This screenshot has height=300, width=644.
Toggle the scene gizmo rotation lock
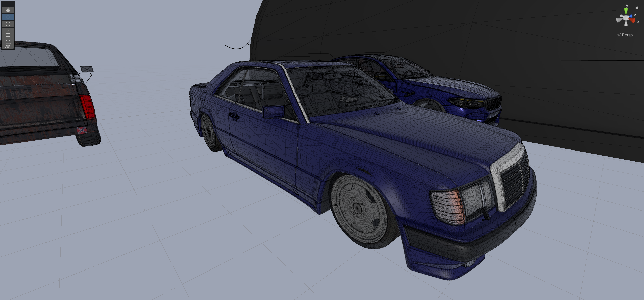coord(636,7)
